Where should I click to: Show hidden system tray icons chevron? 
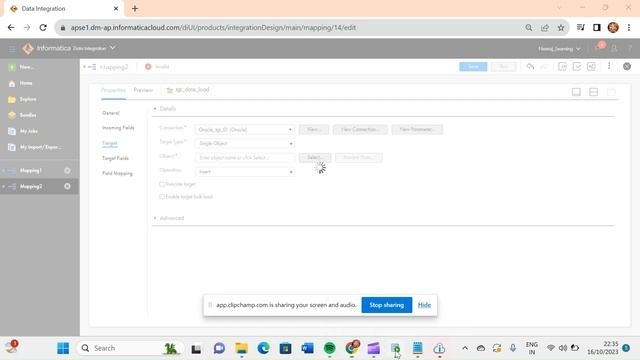(464, 348)
